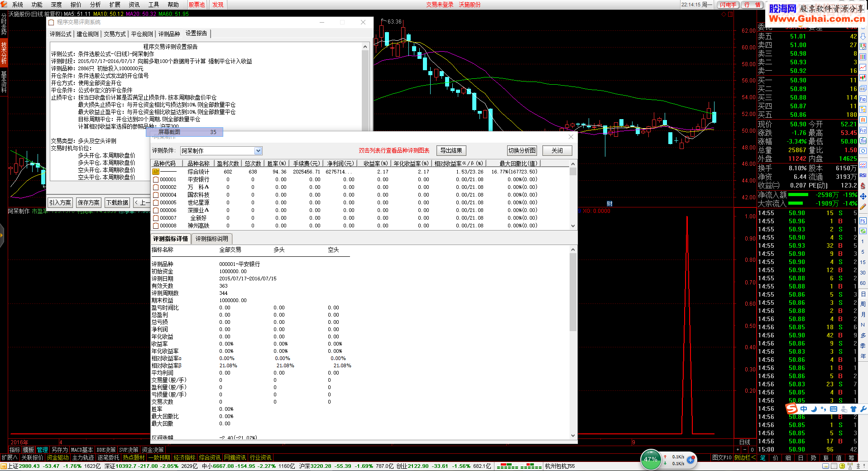Click scroll-down arrow of indicator details pane
Viewport: 868px width, 471px height.
click(573, 436)
